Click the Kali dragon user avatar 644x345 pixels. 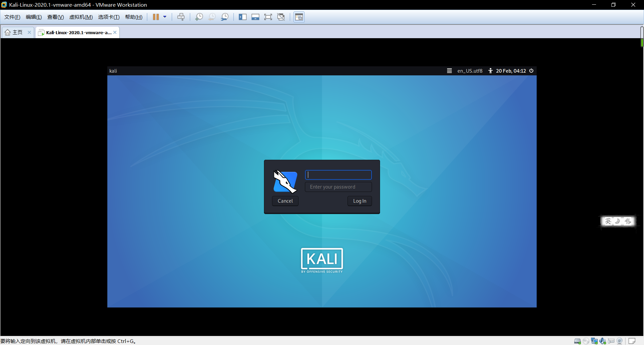pyautogui.click(x=285, y=182)
